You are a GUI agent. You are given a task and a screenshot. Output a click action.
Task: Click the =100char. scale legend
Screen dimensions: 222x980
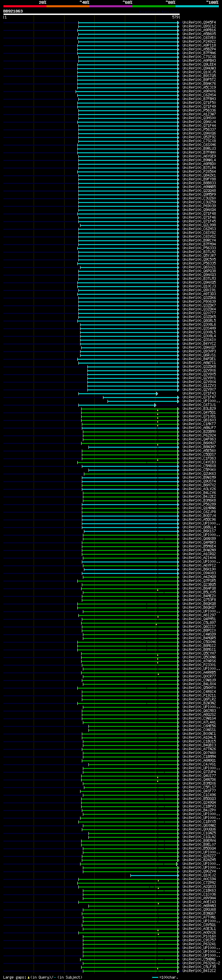click(x=165, y=977)
